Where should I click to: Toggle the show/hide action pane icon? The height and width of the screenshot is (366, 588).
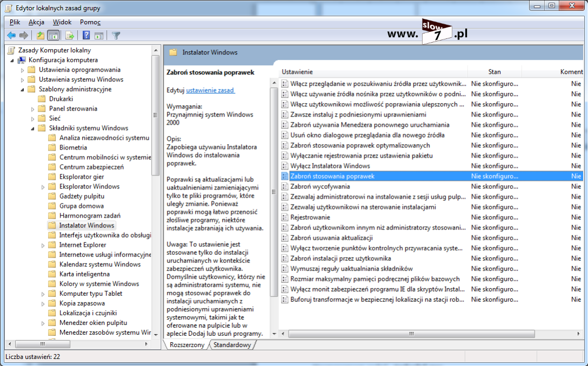99,36
